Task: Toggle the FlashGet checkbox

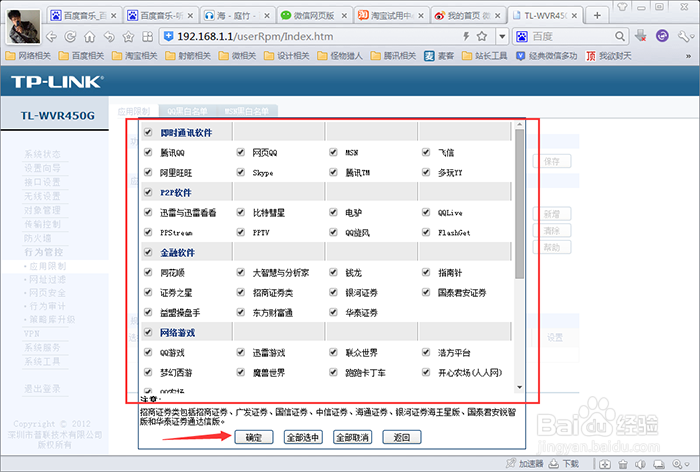Action: coord(426,232)
